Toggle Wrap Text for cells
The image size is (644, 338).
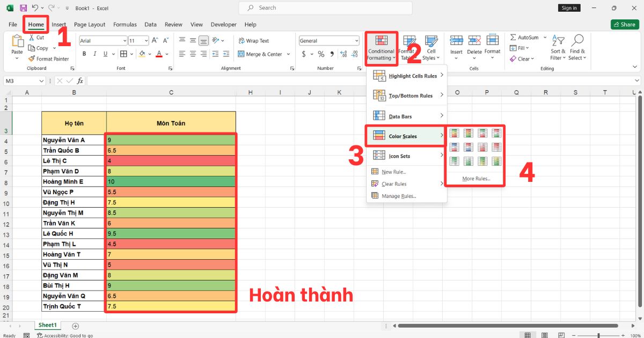(253, 41)
